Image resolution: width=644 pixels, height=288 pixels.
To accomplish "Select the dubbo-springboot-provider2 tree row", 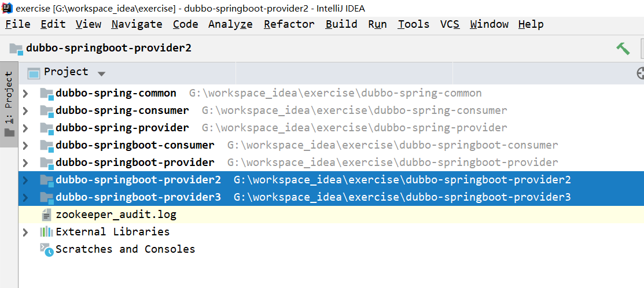I will tap(331, 180).
